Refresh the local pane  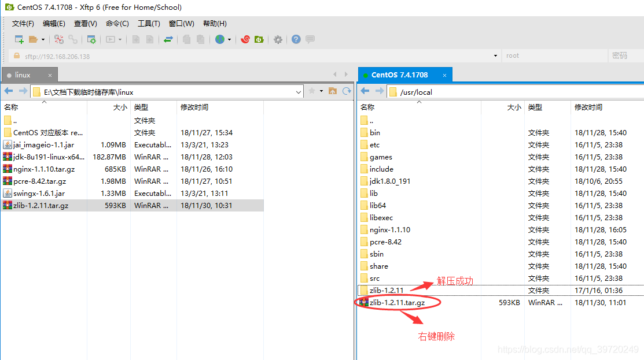pos(347,91)
